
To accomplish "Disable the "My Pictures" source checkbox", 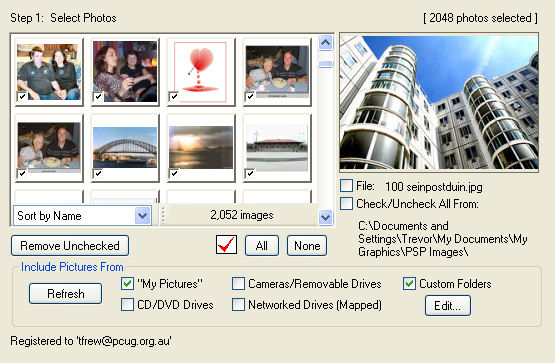I will (x=127, y=283).
